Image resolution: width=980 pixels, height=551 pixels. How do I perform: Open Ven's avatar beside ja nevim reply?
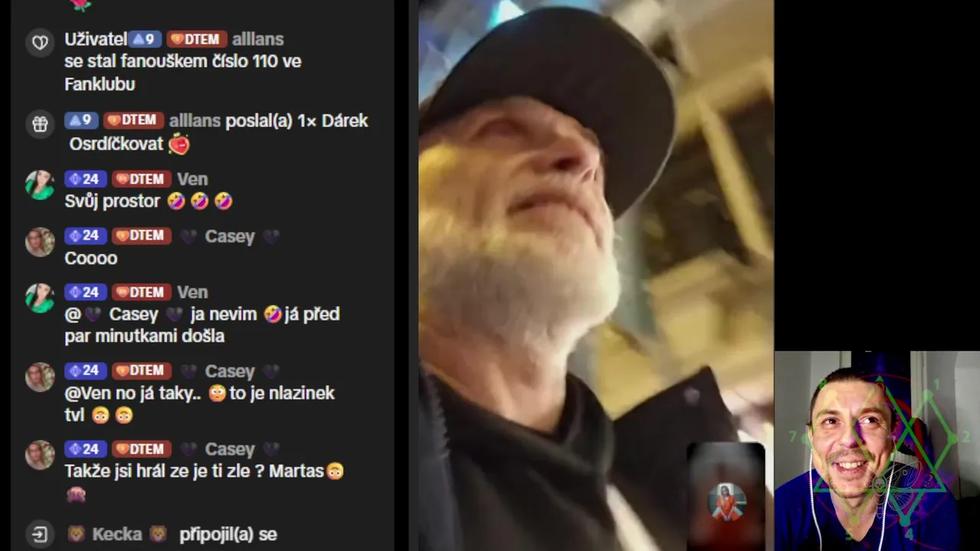[x=40, y=298]
